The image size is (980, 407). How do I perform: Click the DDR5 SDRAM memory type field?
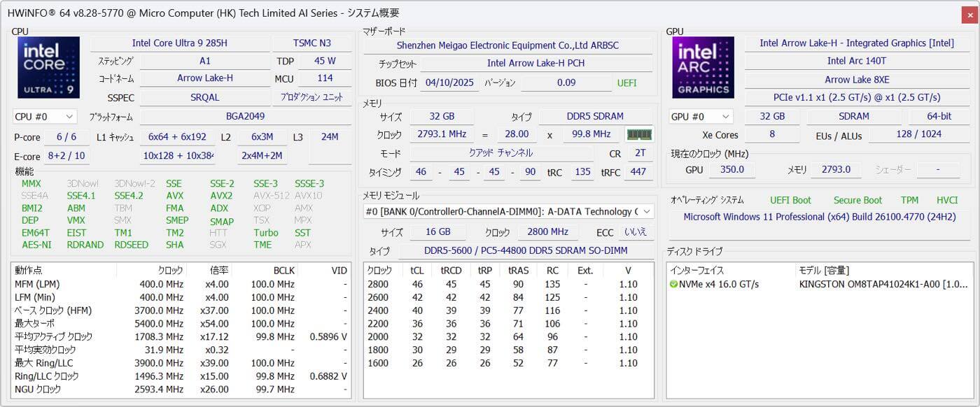(x=595, y=116)
